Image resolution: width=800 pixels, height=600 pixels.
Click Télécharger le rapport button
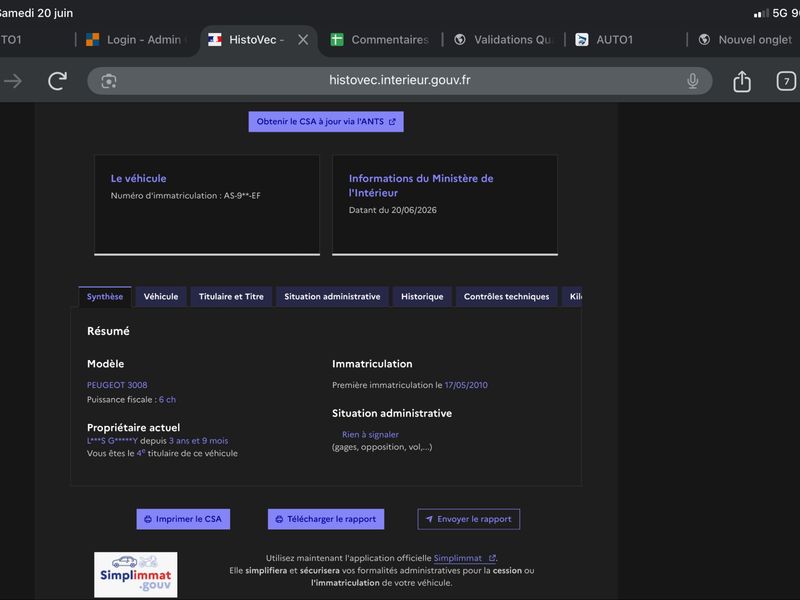[x=326, y=519]
